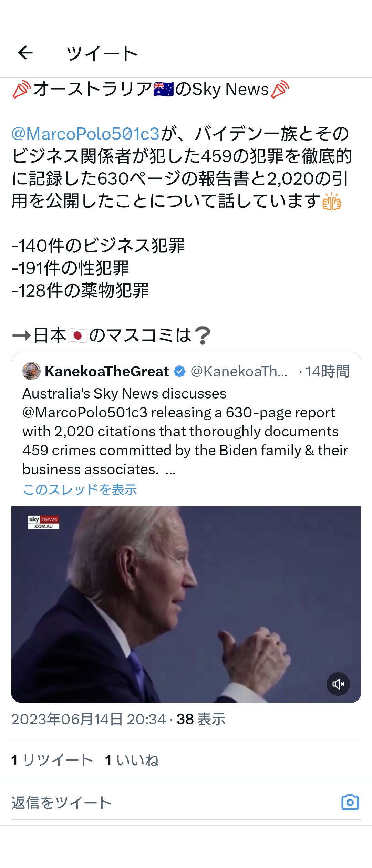This screenshot has width=372, height=868.
Task: Tap the back arrow icon
Action: pyautogui.click(x=25, y=53)
